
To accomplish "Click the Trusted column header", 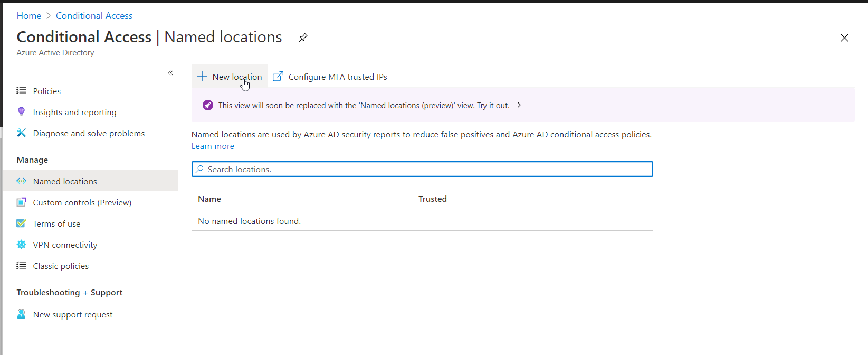I will [433, 199].
